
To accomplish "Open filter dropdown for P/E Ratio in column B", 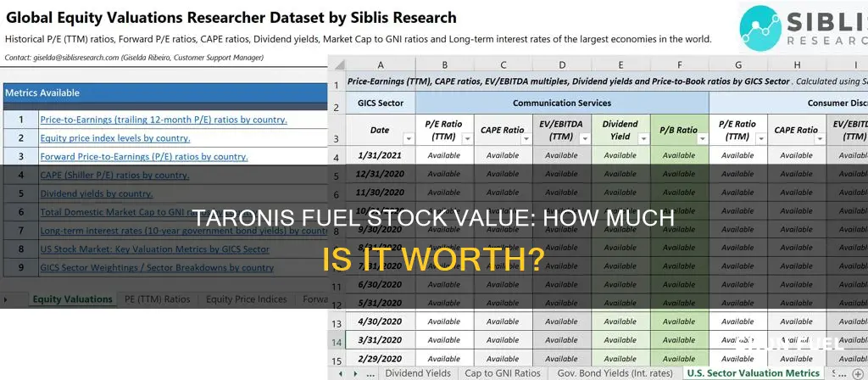I will click(x=467, y=139).
